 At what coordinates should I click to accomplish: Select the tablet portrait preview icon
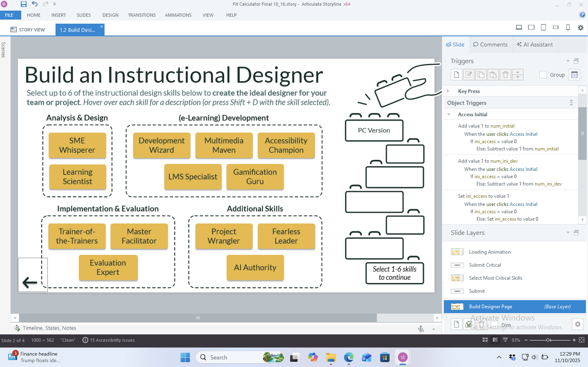click(543, 28)
